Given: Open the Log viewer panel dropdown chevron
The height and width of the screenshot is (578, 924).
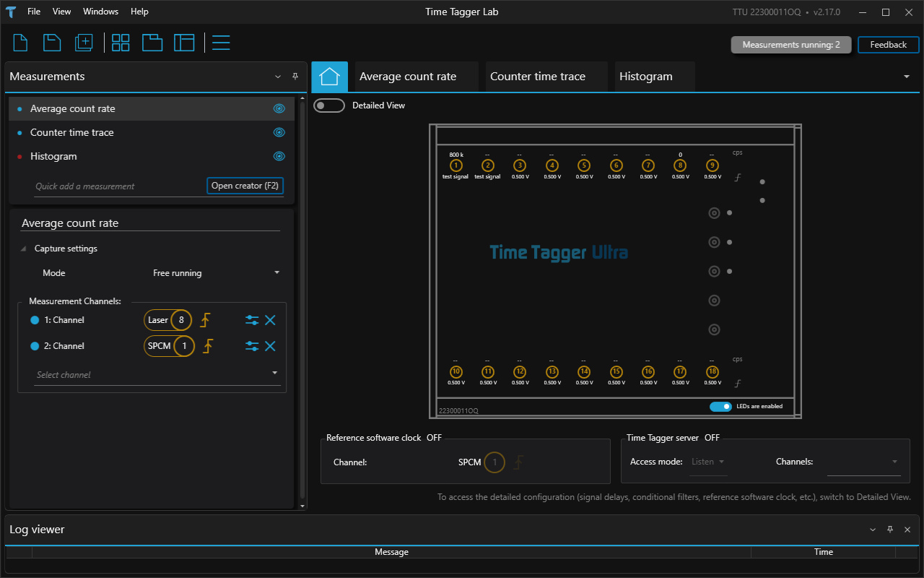Looking at the screenshot, I should click(x=873, y=530).
